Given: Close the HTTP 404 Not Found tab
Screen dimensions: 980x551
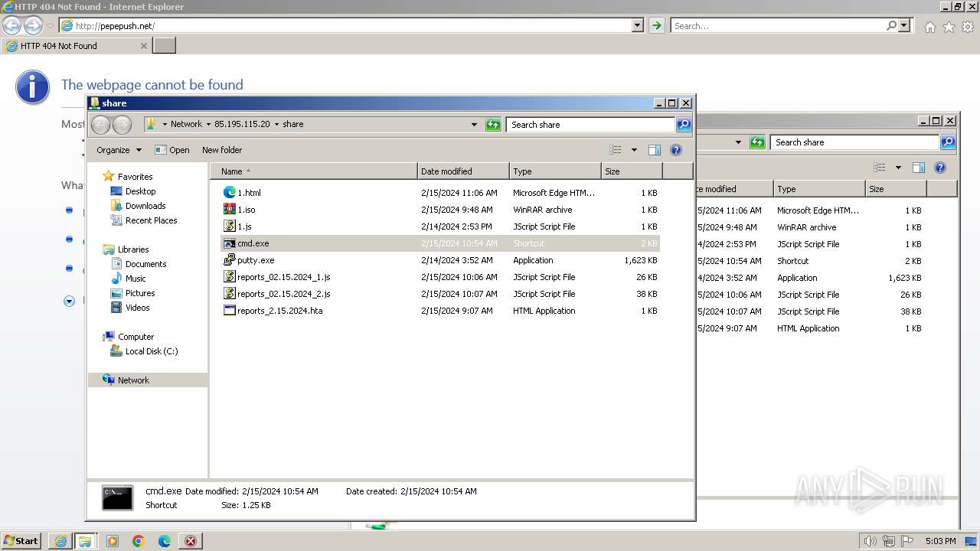Looking at the screenshot, I should click(x=143, y=46).
